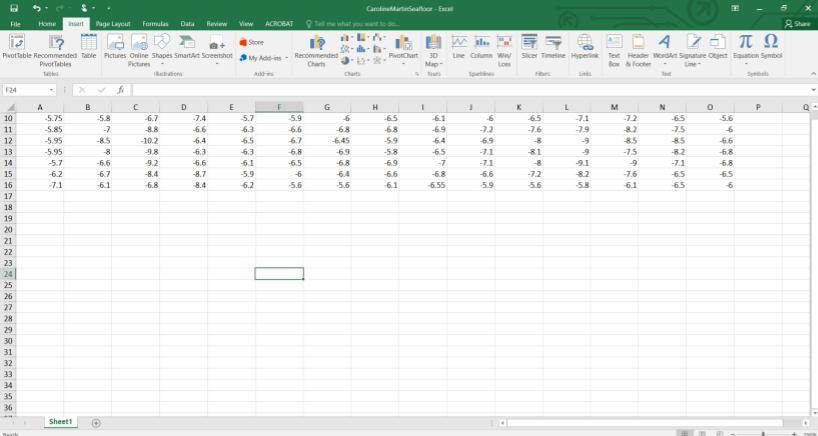This screenshot has width=818, height=436.
Task: Switch to the Page Layout tab
Action: (x=113, y=24)
